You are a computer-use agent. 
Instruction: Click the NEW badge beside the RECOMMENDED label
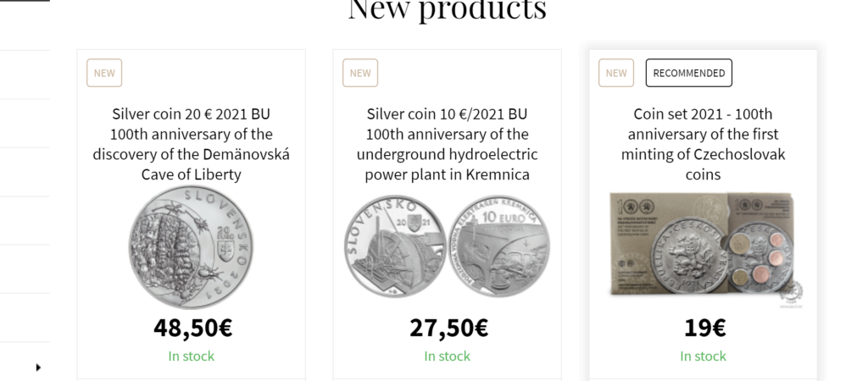[616, 73]
